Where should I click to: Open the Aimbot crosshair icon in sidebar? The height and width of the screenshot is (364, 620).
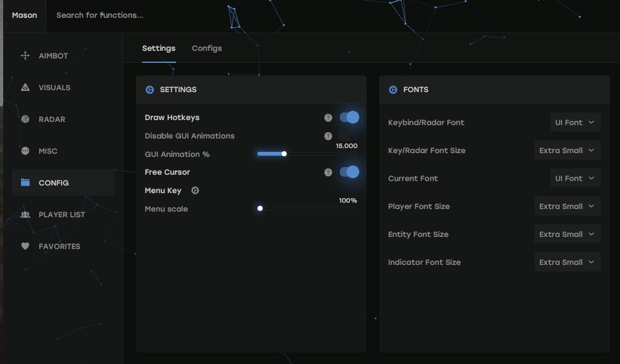tap(25, 56)
